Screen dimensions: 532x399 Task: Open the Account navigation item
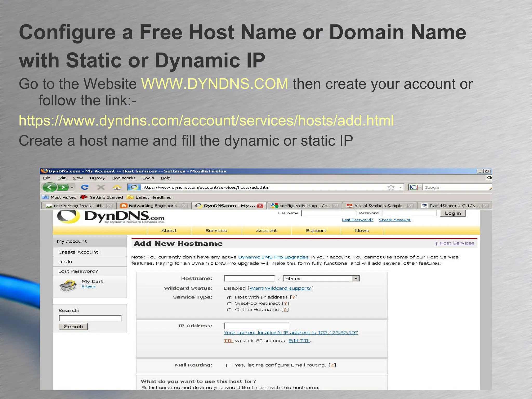(267, 231)
